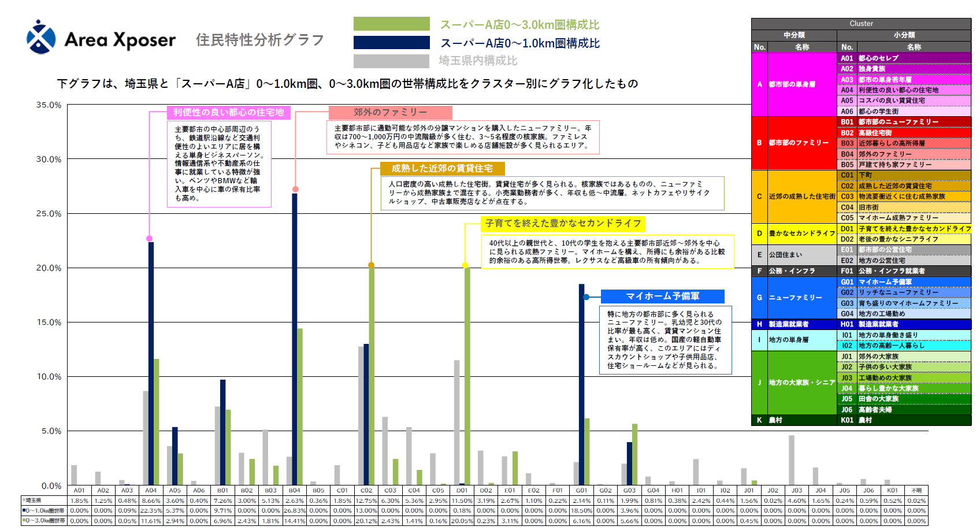Click the blue marker beside the G01 bar

[x=586, y=297]
